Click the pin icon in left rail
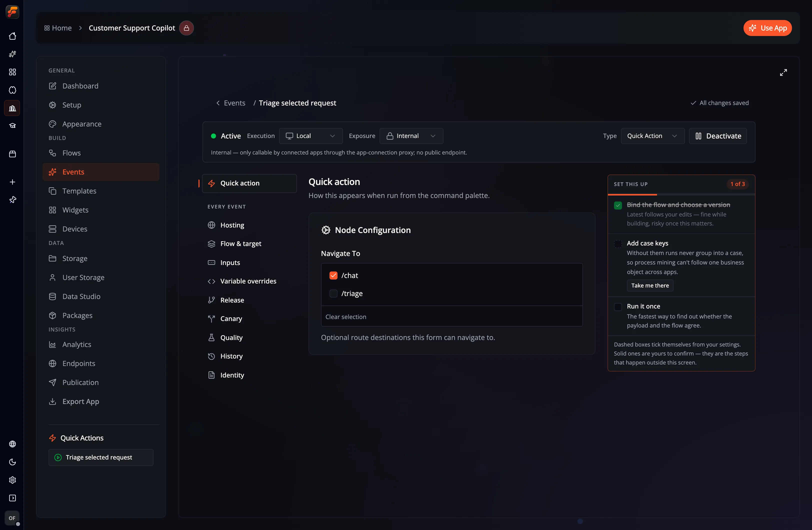 (12, 200)
